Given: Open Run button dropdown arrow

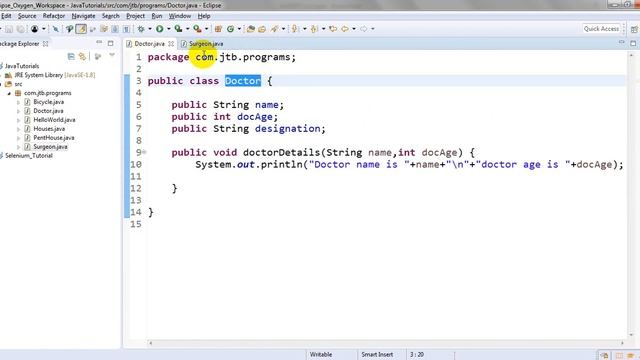Looking at the screenshot, I should click(x=169, y=29).
